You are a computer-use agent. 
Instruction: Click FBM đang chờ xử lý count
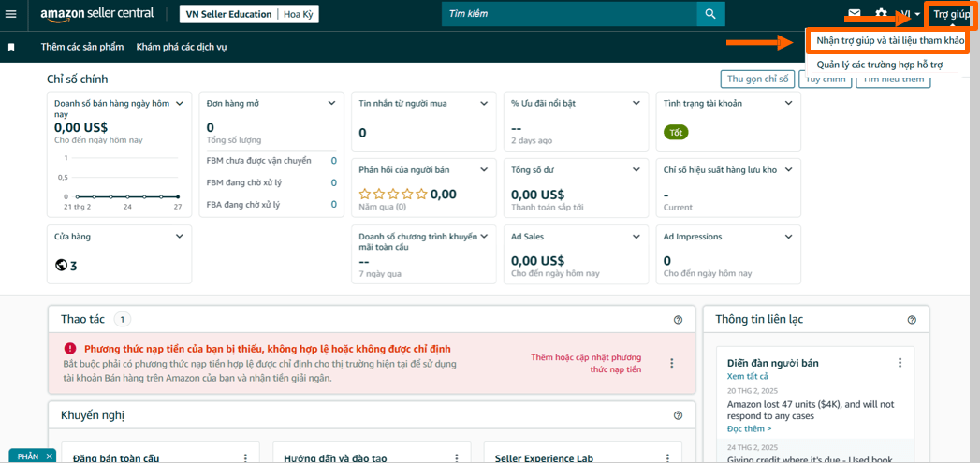(x=334, y=182)
